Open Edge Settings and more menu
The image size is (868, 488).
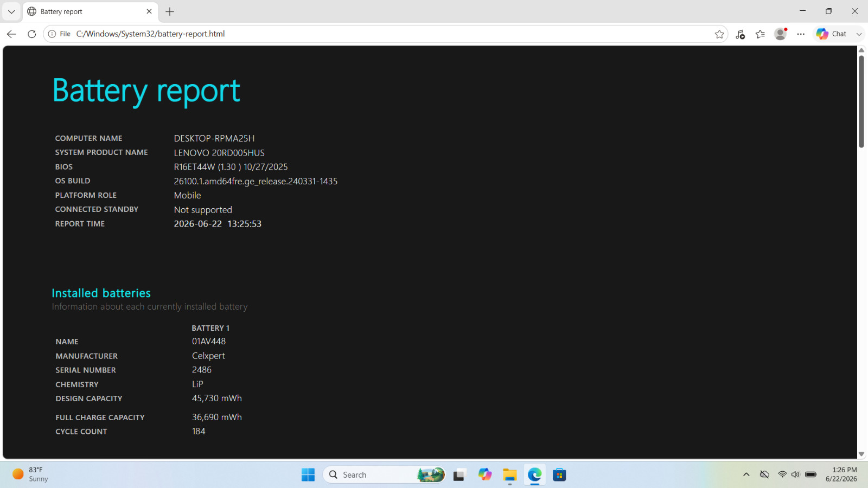(801, 34)
